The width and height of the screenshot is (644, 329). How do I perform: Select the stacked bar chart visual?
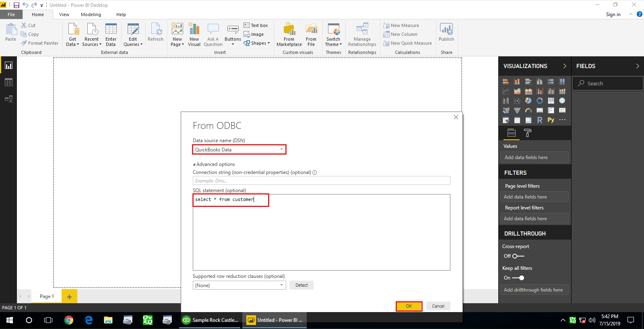coord(506,81)
